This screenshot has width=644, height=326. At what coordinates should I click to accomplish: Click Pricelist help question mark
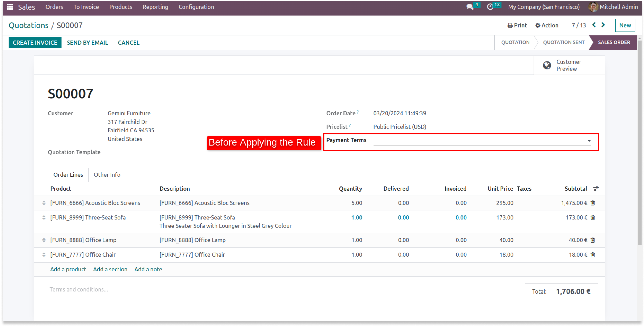[x=350, y=125]
